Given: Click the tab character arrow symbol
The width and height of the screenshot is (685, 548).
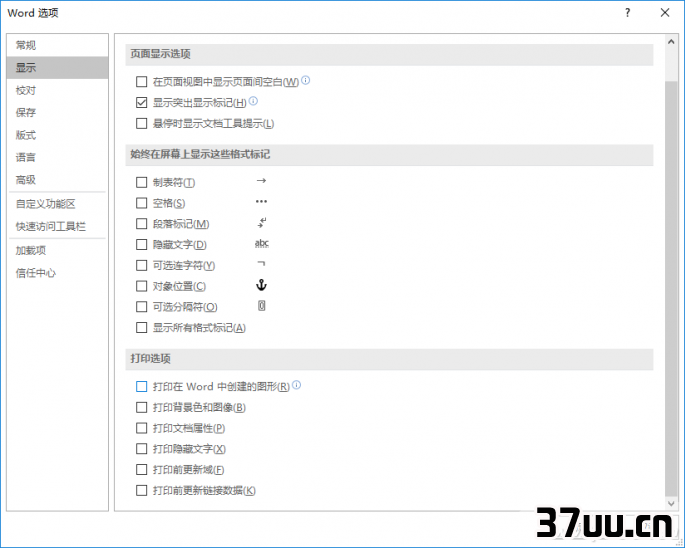Looking at the screenshot, I should (261, 180).
